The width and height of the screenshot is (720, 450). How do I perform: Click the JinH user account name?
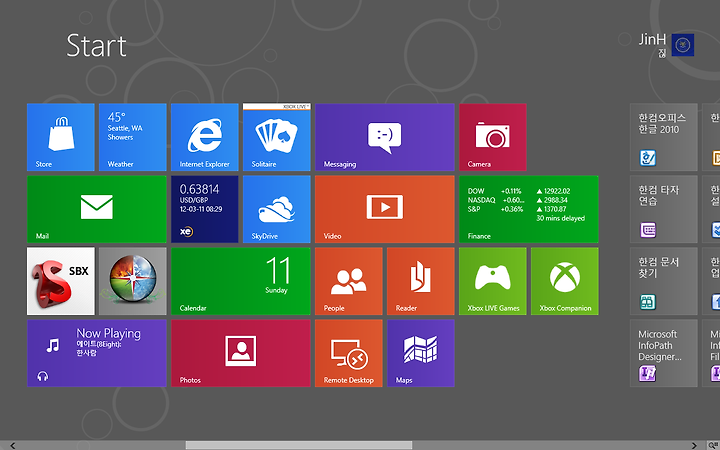point(652,40)
